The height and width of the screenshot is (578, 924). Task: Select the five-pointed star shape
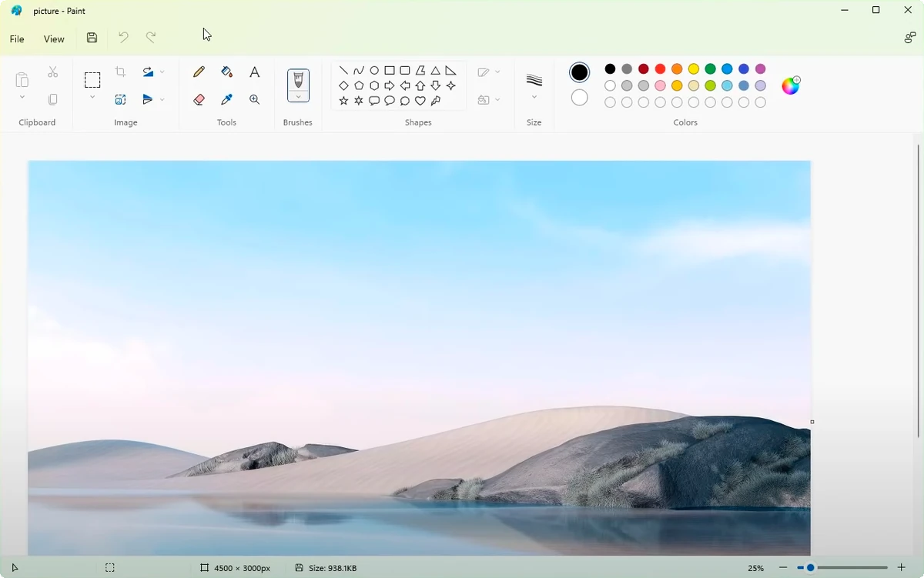click(x=343, y=101)
